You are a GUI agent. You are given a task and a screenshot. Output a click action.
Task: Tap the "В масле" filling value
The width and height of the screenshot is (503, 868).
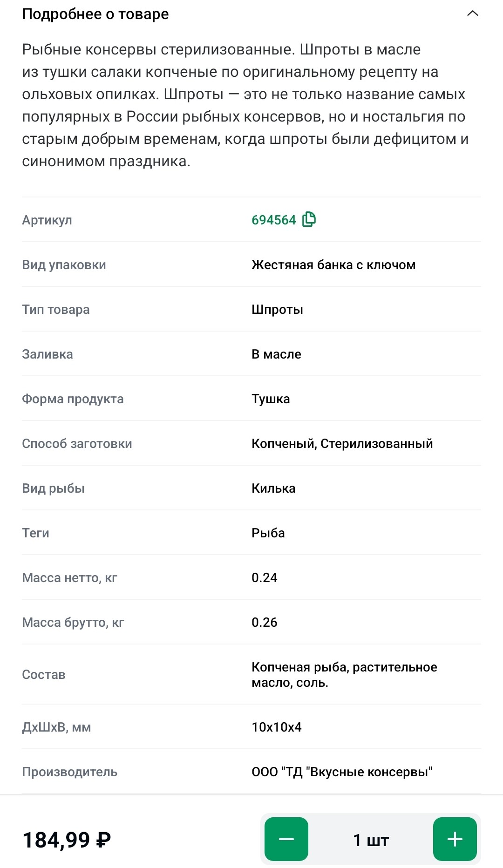[x=276, y=354]
